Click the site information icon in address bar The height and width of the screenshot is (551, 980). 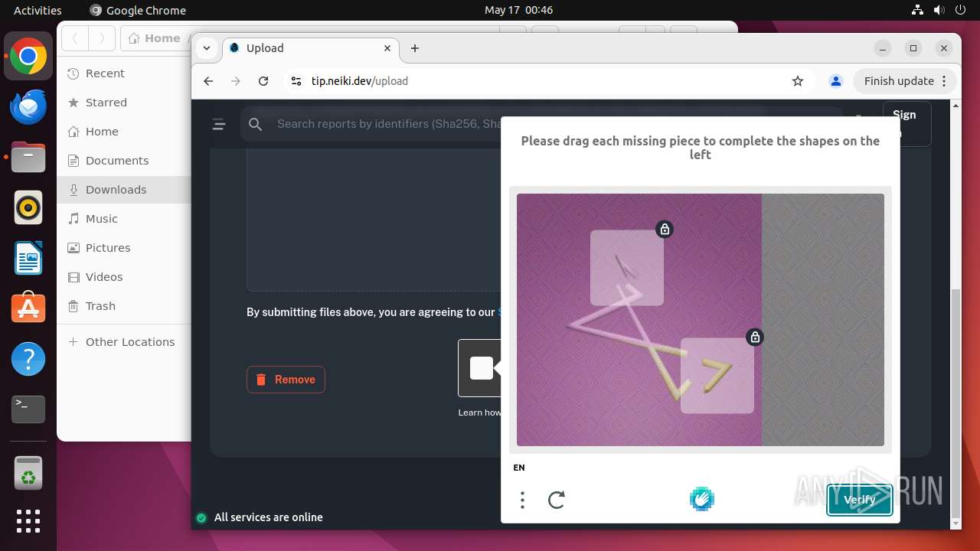click(x=296, y=81)
